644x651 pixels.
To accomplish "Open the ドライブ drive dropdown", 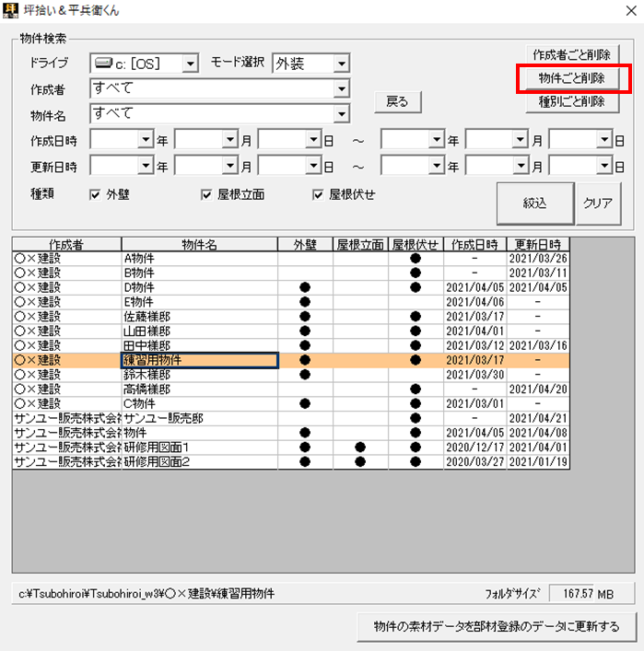I will point(190,64).
